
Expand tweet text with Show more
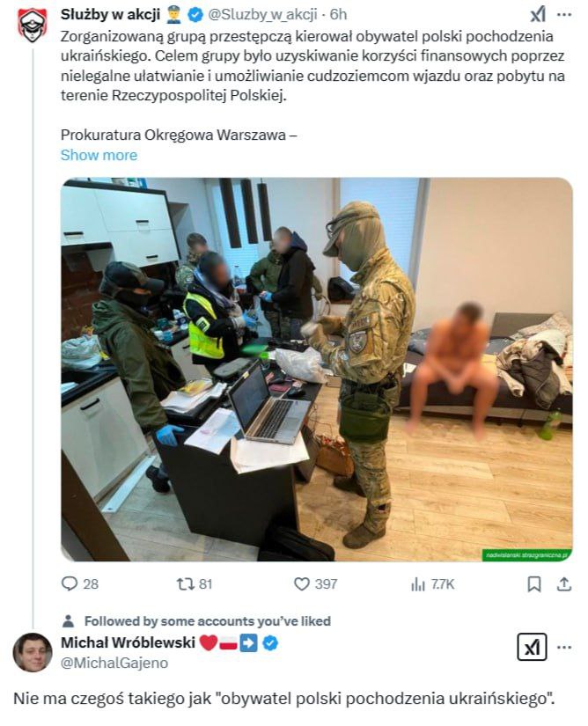[99, 155]
